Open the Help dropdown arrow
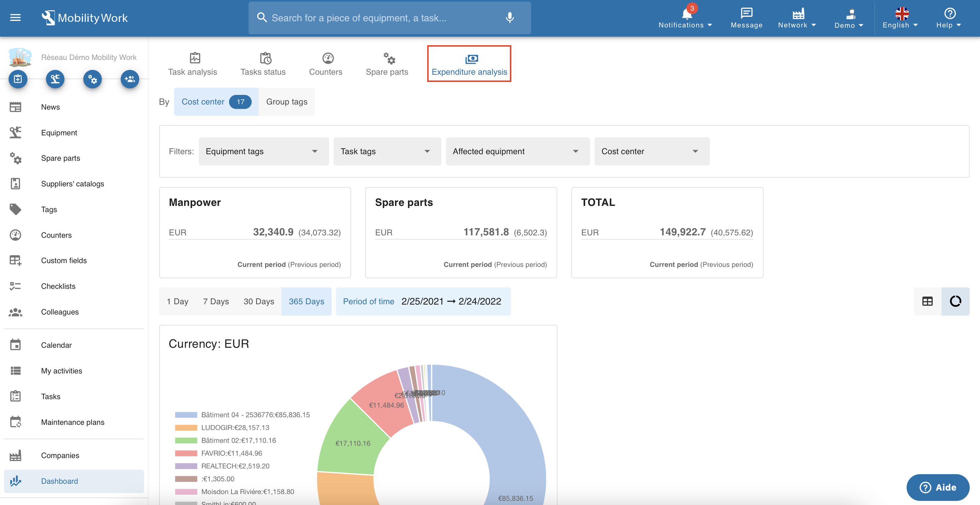The image size is (980, 505). 959,25
